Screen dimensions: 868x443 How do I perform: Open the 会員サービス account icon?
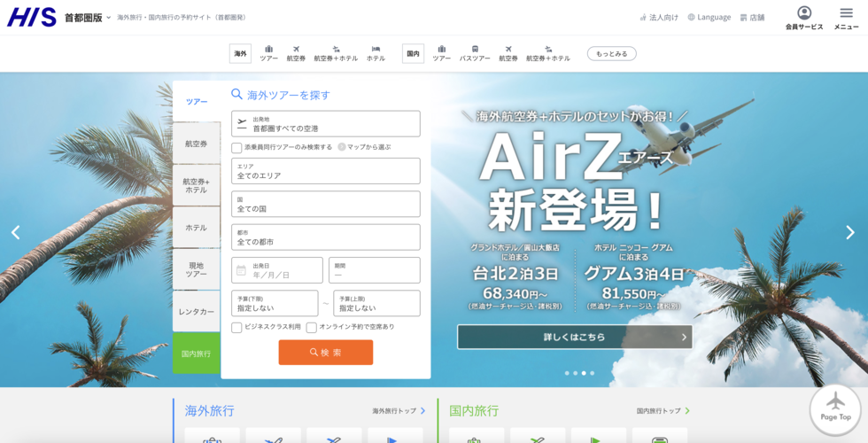(x=804, y=18)
